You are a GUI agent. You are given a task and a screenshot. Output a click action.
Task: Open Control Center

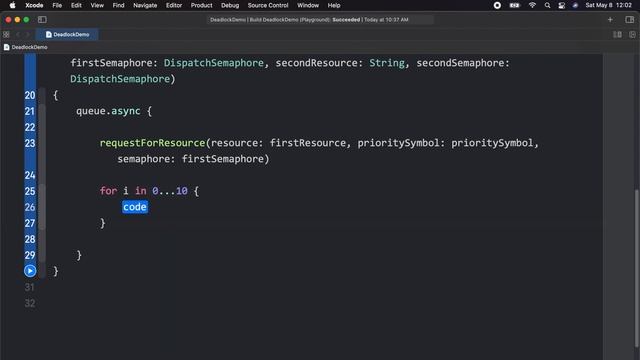click(x=562, y=5)
